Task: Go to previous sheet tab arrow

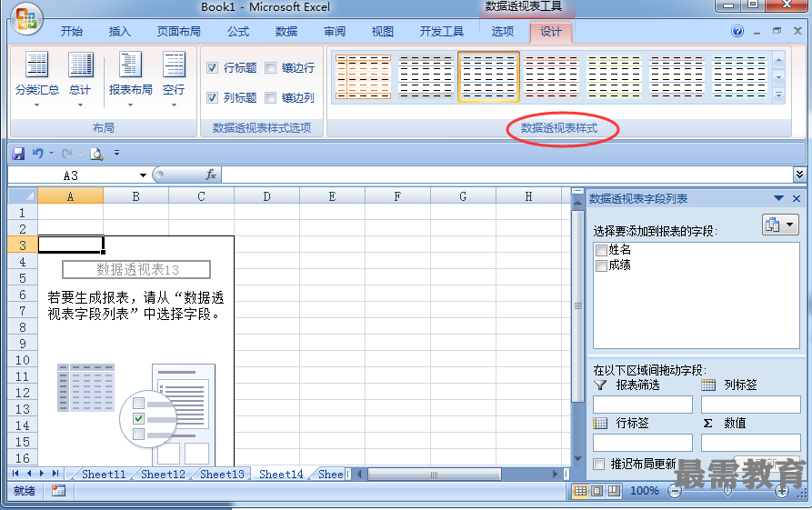Action: (x=28, y=474)
